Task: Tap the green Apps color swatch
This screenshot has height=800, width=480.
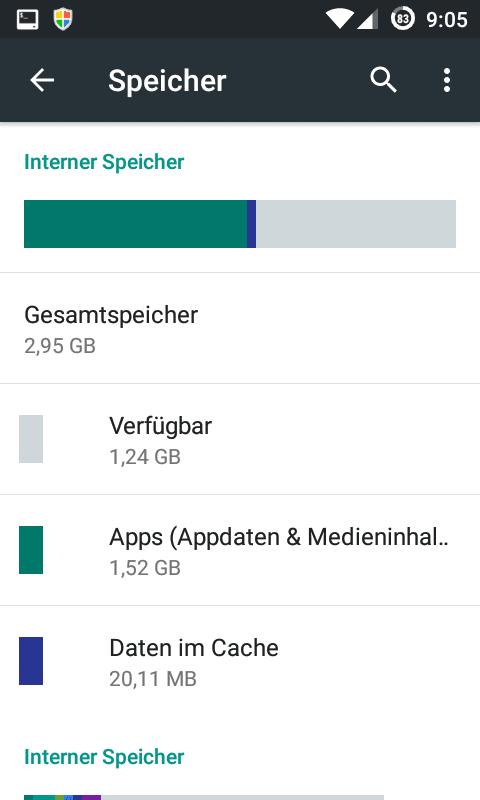Action: 31,550
